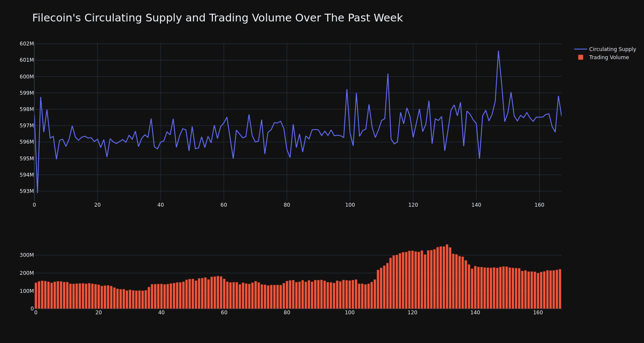Click the 60 tick on volume chart x-axis

(x=224, y=313)
